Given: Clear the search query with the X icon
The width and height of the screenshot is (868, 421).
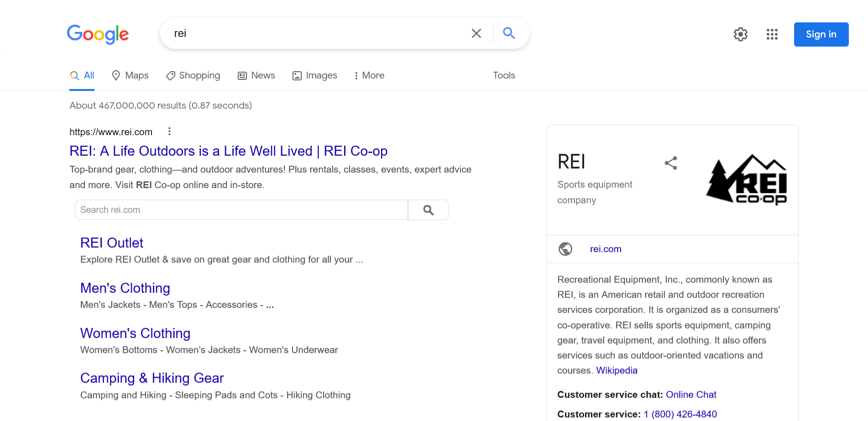Looking at the screenshot, I should pyautogui.click(x=476, y=33).
